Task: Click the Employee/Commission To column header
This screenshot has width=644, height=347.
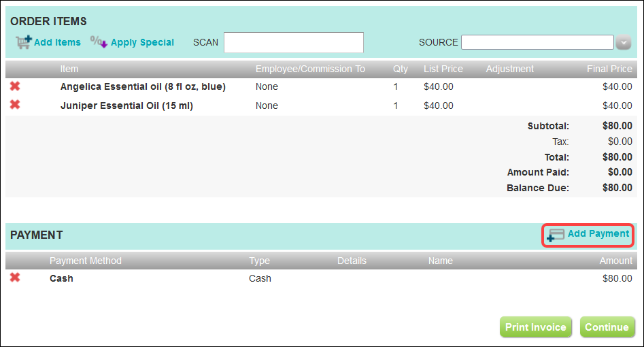Action: click(x=310, y=69)
